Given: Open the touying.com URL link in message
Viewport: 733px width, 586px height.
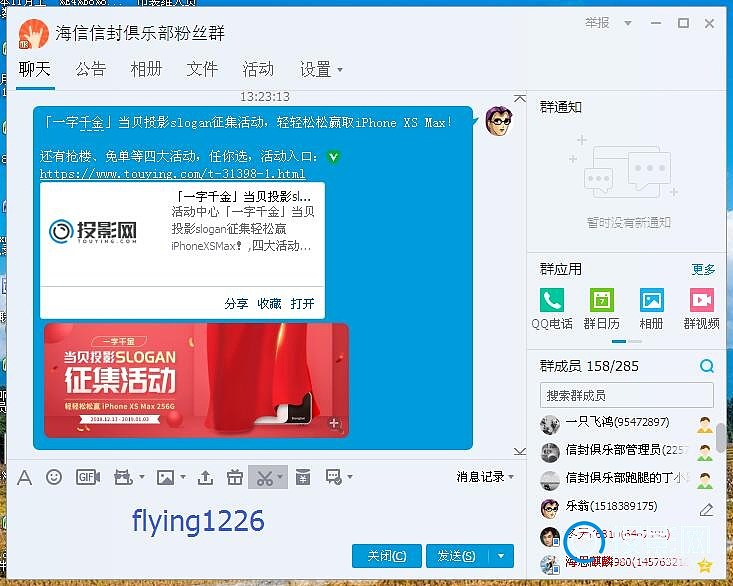Looking at the screenshot, I should (172, 174).
